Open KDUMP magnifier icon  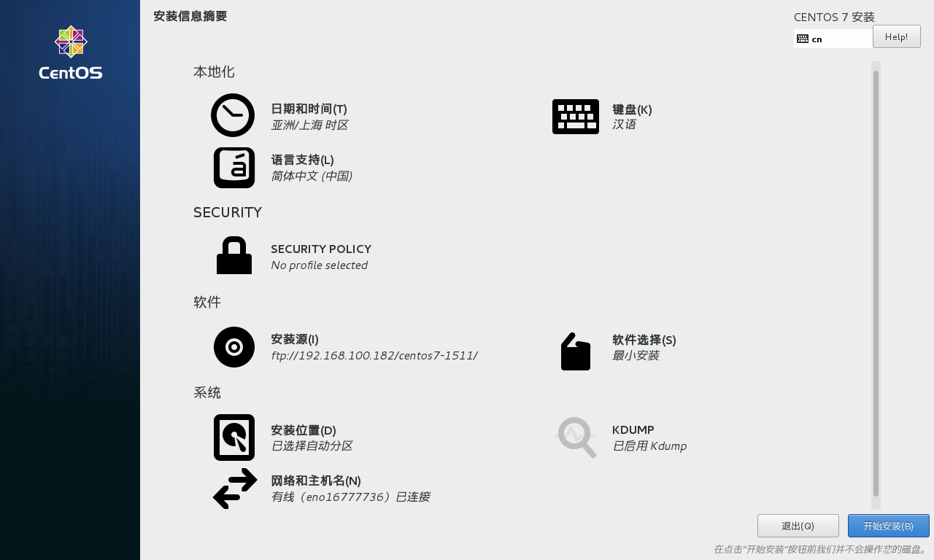(x=576, y=437)
